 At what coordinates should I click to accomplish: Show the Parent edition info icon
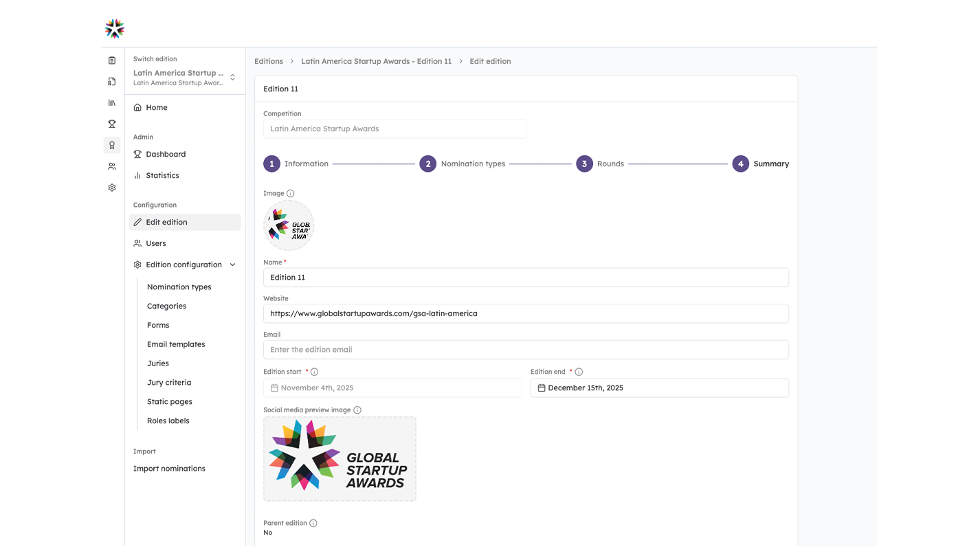click(313, 524)
